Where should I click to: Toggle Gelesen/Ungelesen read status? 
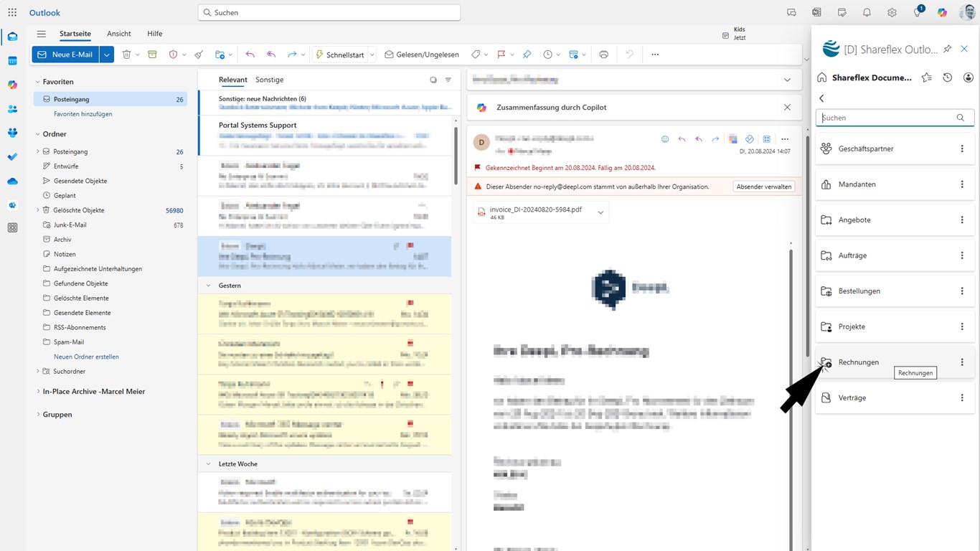[422, 55]
